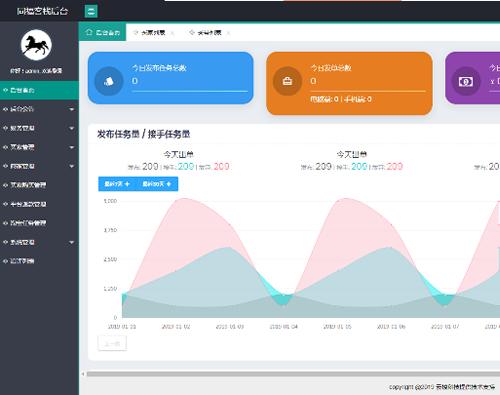Select the highlighted green sidebar menu item
The image size is (500, 395).
tap(39, 90)
